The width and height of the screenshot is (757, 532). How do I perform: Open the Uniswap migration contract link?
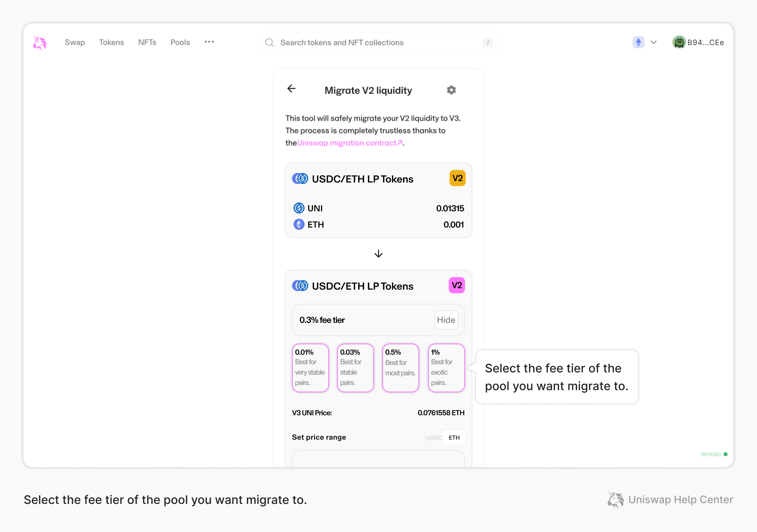[350, 143]
